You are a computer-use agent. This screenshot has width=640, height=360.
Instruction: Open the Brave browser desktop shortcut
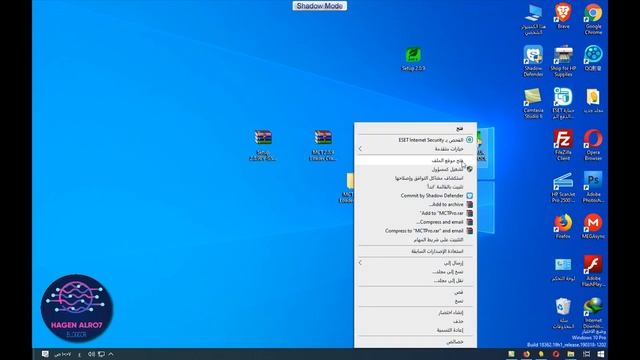pyautogui.click(x=563, y=16)
